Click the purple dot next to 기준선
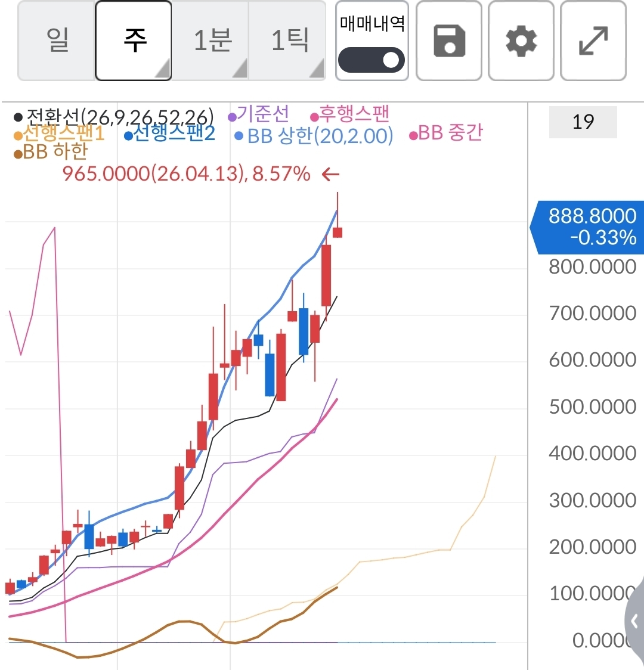Image resolution: width=644 pixels, height=670 pixels. click(x=232, y=117)
